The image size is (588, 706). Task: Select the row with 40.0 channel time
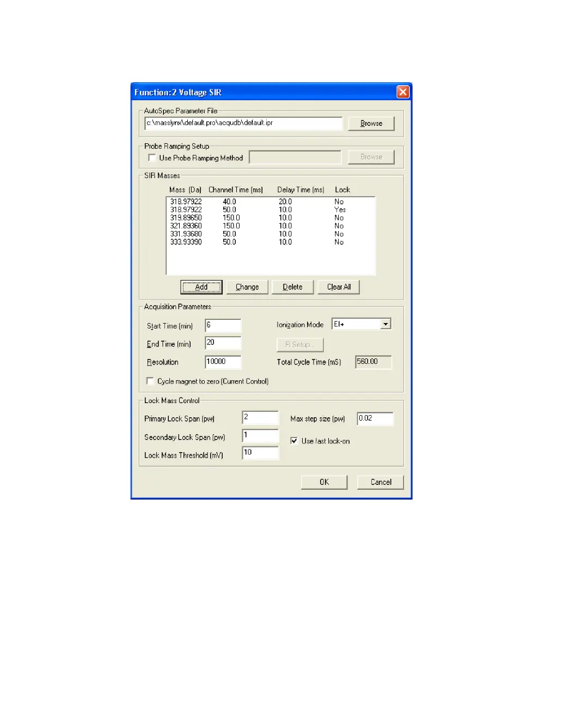pos(270,202)
